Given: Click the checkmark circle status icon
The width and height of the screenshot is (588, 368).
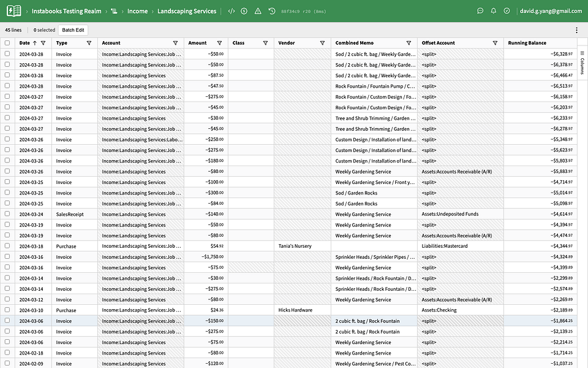Looking at the screenshot, I should [507, 11].
